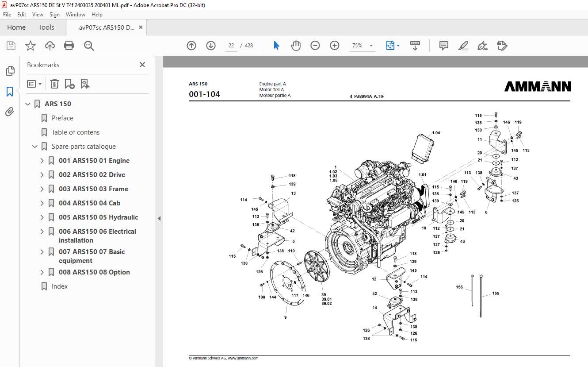The height and width of the screenshot is (367, 588).
Task: Select the 4_P38994A_A.TIF text on the page
Action: [367, 96]
